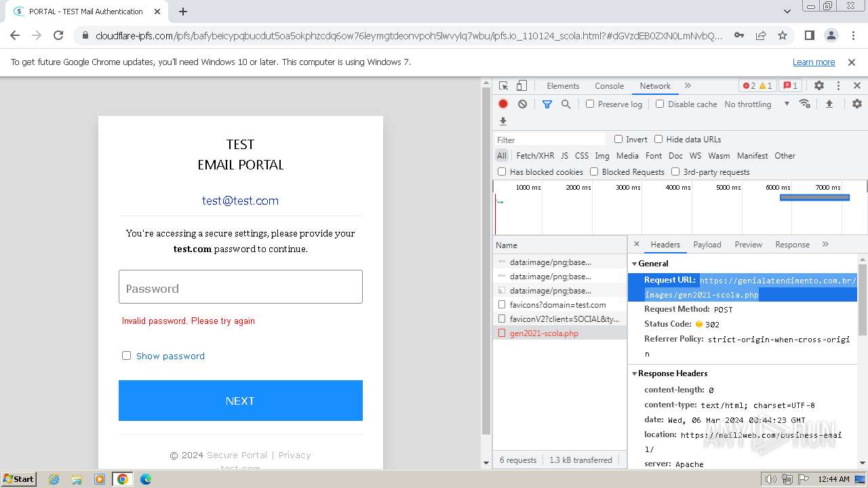Bookmark this page with the star
The height and width of the screenshot is (488, 868).
(783, 35)
